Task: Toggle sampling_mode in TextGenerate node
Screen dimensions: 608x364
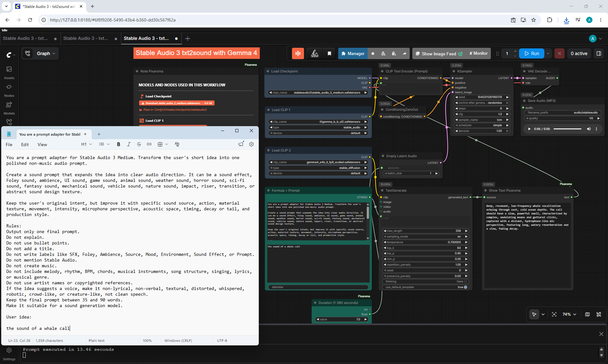Action: (426, 237)
